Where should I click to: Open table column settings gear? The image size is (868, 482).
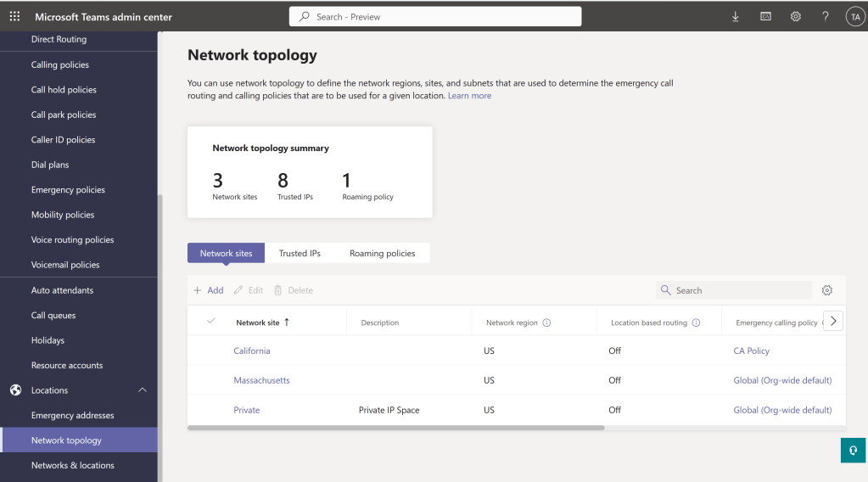[827, 290]
